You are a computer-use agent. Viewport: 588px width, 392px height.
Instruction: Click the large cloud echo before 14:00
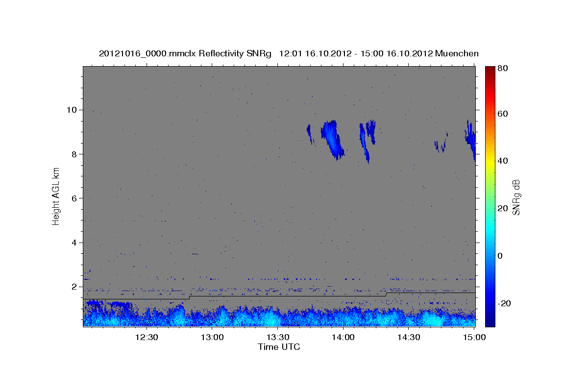pos(332,140)
